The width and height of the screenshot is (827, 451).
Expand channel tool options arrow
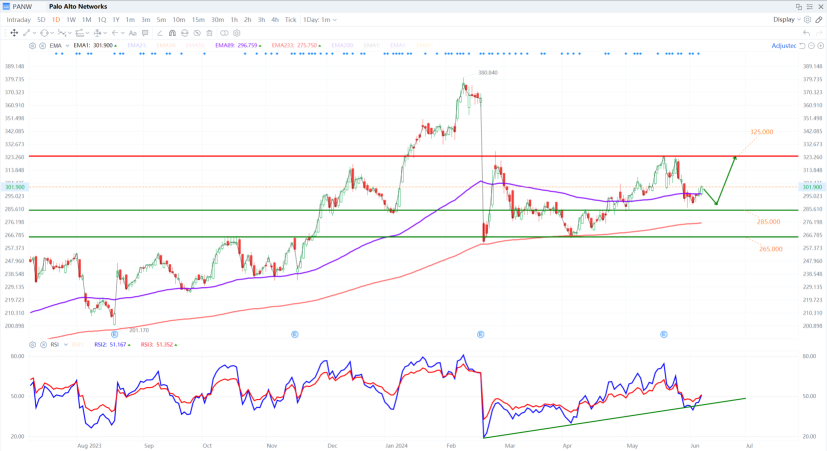tap(88, 33)
